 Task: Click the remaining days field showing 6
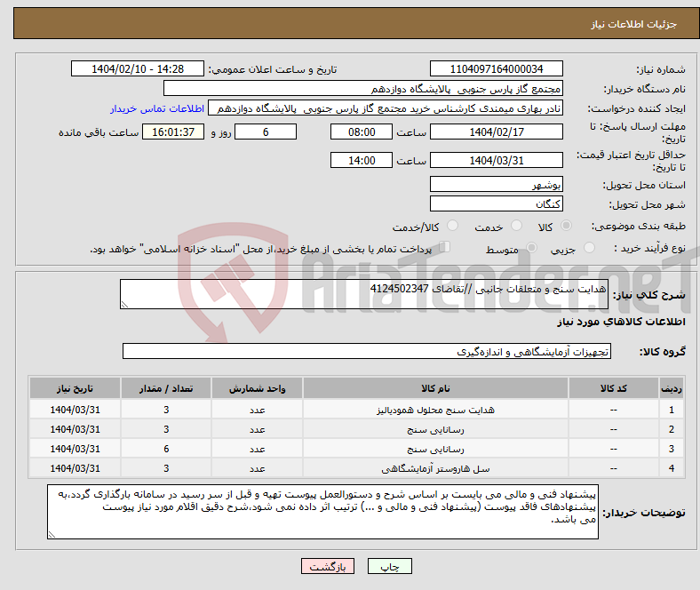tap(266, 132)
